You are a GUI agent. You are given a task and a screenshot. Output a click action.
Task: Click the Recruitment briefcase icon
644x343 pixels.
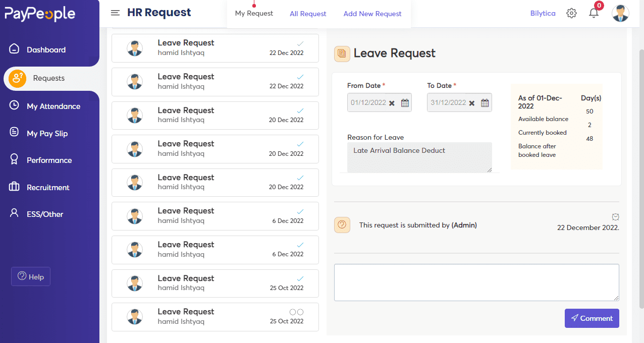click(x=14, y=187)
